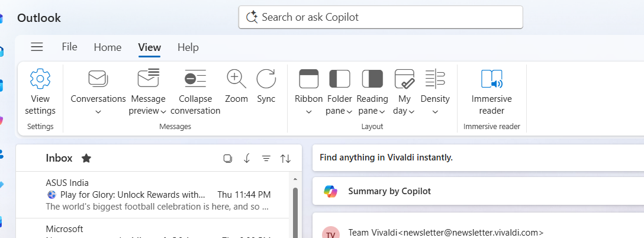644x238 pixels.
Task: Open the Summary by Copilot card
Action: (478, 191)
